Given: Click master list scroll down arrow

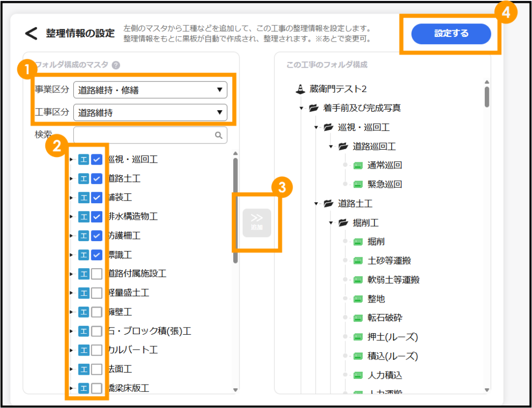Looking at the screenshot, I should [x=235, y=390].
